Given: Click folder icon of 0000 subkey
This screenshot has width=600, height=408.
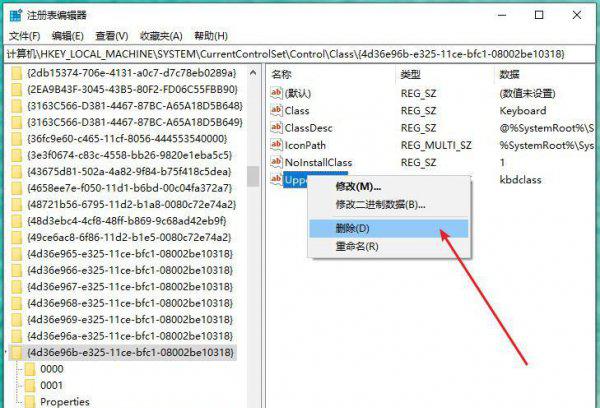Looking at the screenshot, I should [30, 369].
